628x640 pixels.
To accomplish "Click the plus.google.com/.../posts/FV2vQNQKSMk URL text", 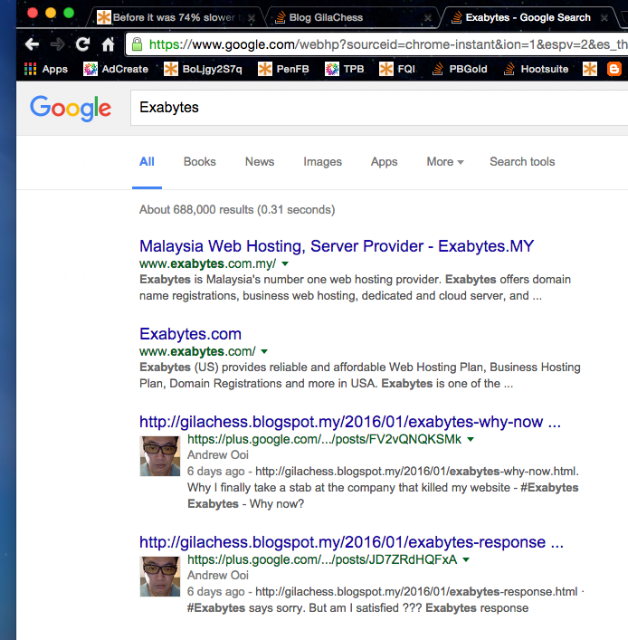I will [x=324, y=439].
